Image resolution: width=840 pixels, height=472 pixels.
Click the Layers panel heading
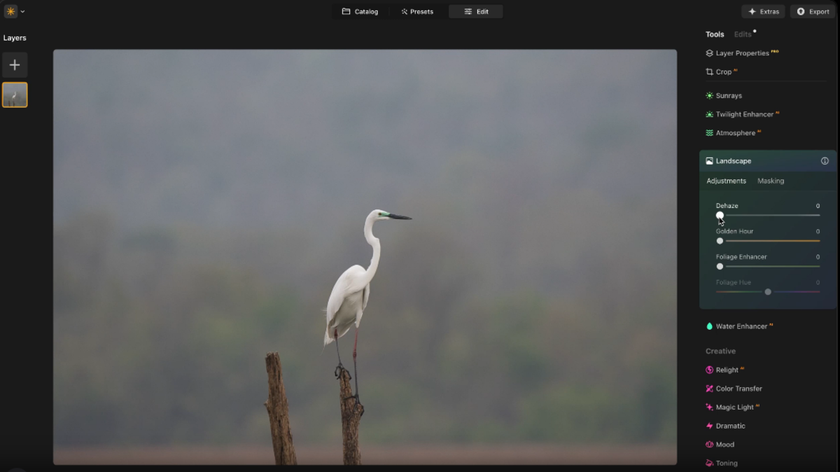click(x=14, y=38)
